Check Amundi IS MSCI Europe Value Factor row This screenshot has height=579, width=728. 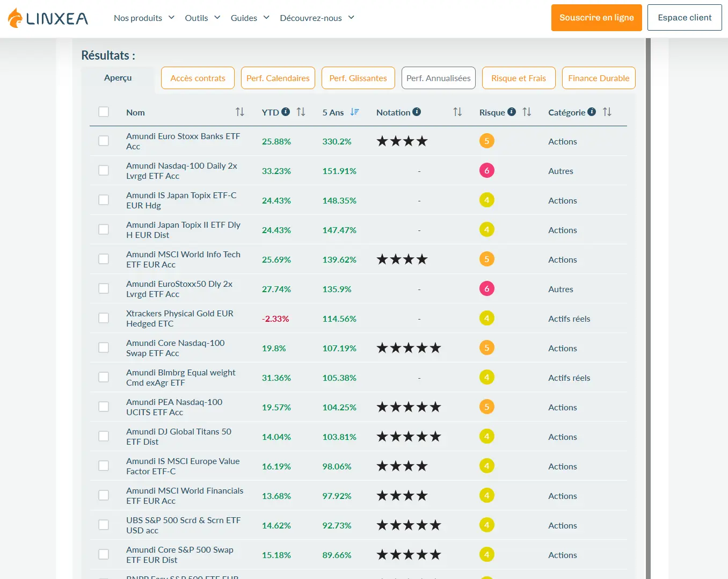tap(104, 466)
